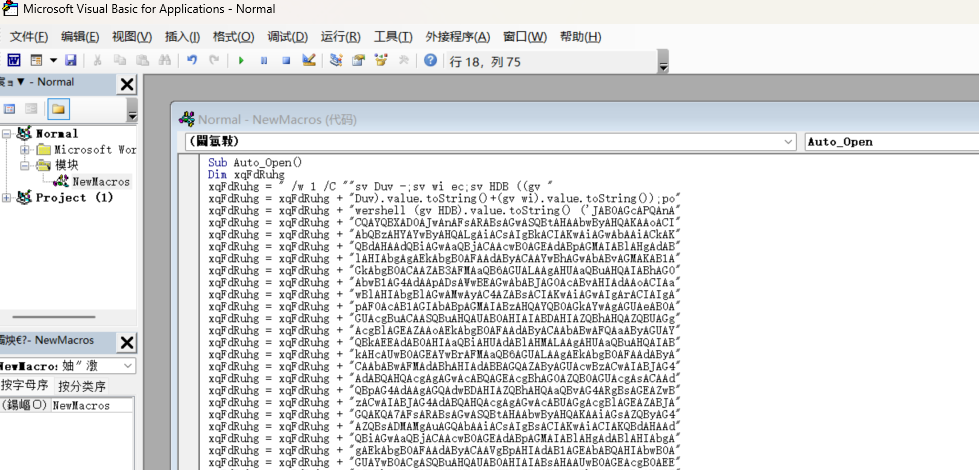Click the Undo arrow icon
The width and height of the screenshot is (979, 470).
(192, 61)
